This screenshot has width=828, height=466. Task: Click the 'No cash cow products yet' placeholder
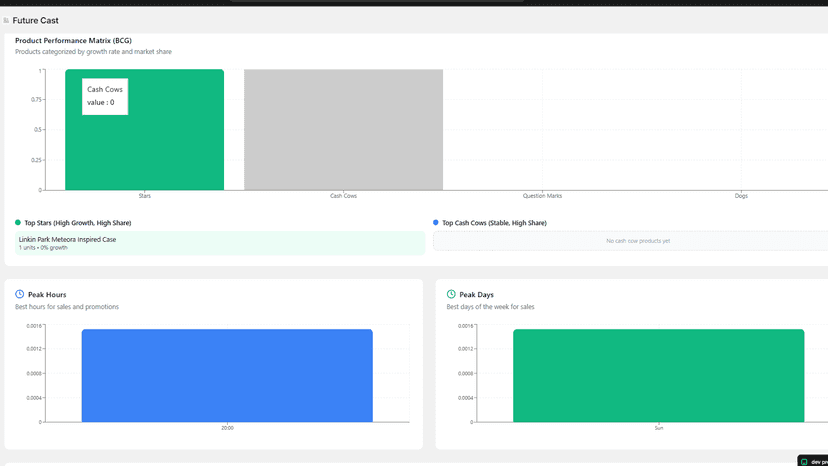pyautogui.click(x=638, y=241)
